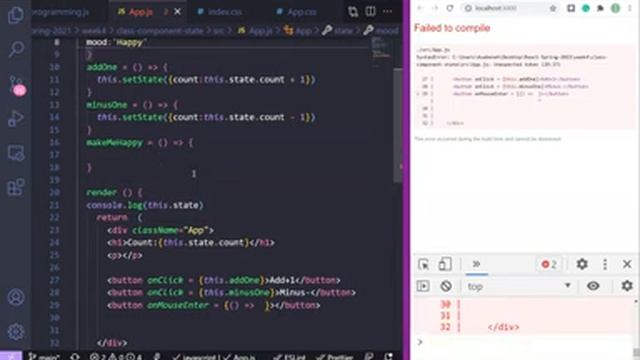640x360 pixels.
Task: Click the console.log(this.state) line
Action: click(x=145, y=205)
